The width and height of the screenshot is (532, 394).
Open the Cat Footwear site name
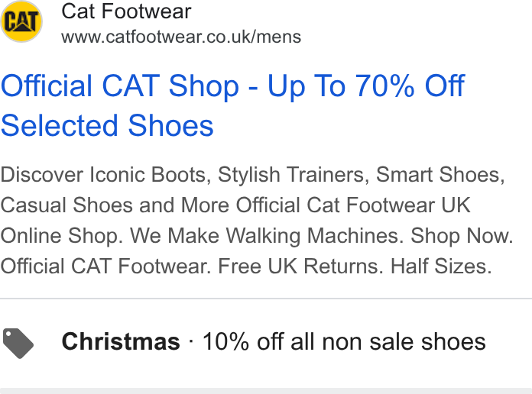pos(126,11)
